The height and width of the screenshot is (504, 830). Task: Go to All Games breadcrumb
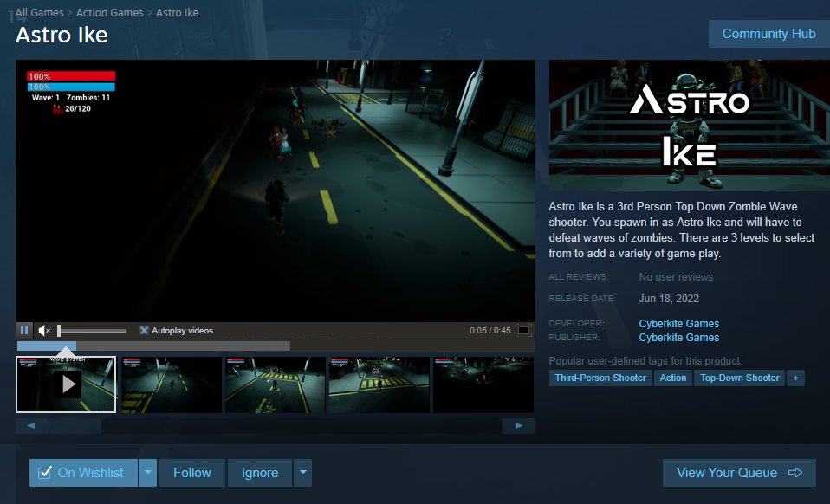tap(40, 13)
